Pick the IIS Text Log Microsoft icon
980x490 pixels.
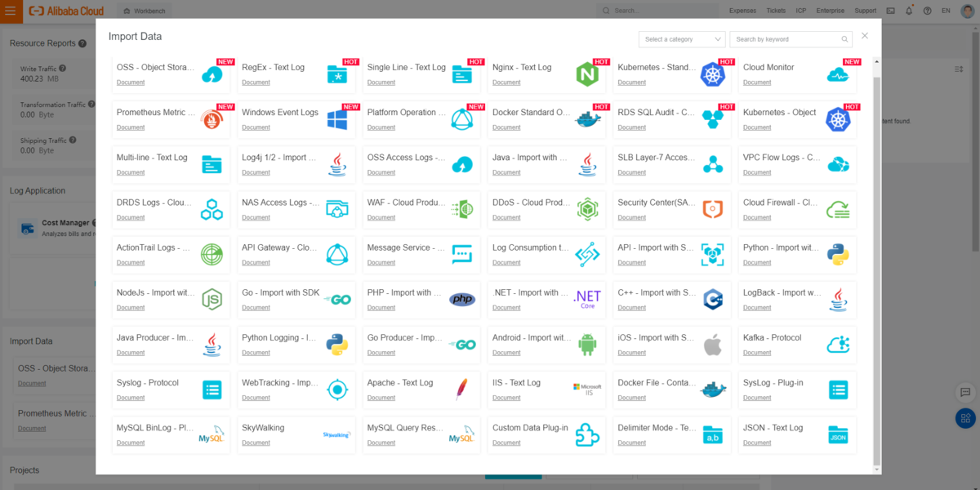click(x=587, y=390)
